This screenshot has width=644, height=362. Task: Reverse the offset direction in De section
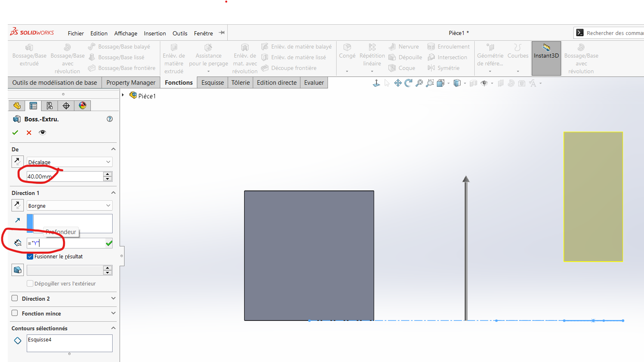coord(17,162)
